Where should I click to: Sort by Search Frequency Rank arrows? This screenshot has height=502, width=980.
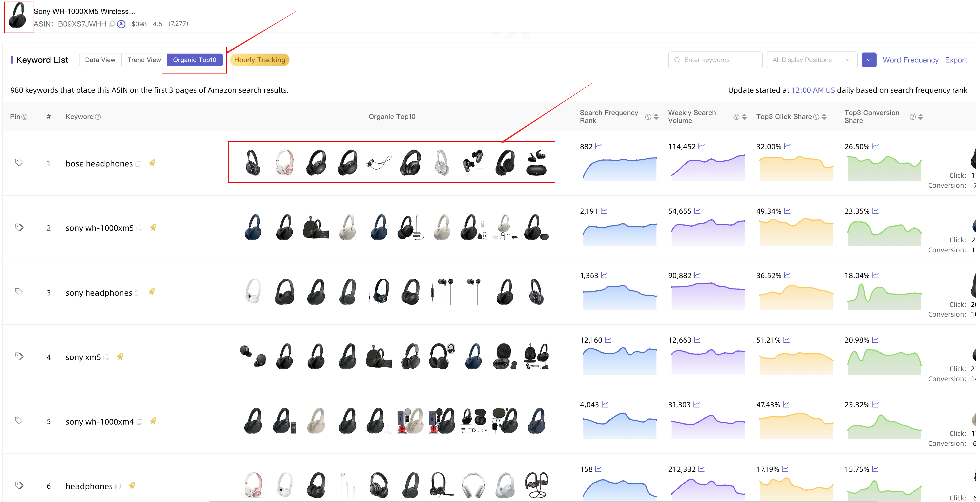tap(656, 117)
